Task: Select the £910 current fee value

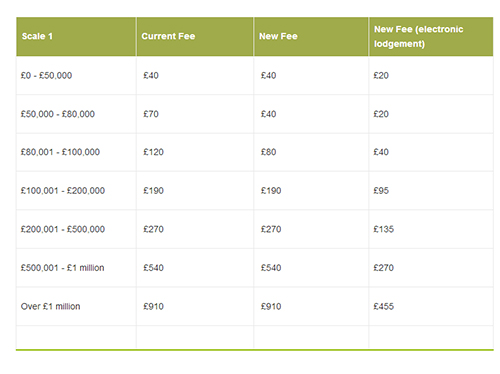Action: point(153,306)
